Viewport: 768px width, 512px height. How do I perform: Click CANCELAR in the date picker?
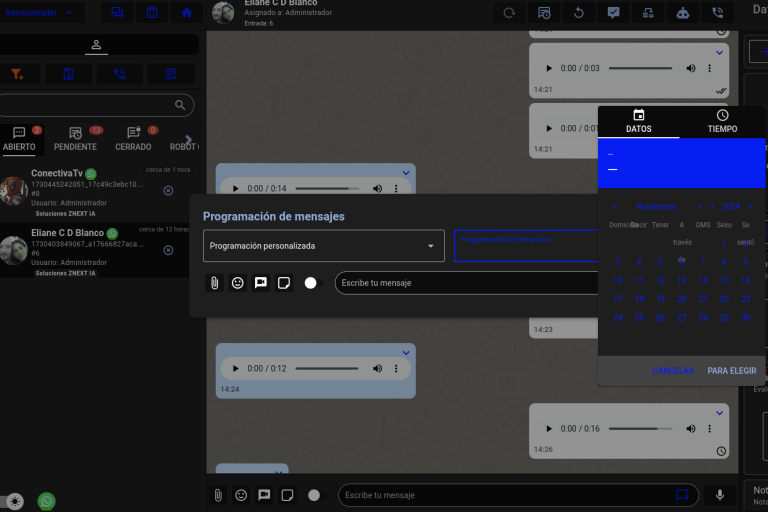tap(673, 371)
